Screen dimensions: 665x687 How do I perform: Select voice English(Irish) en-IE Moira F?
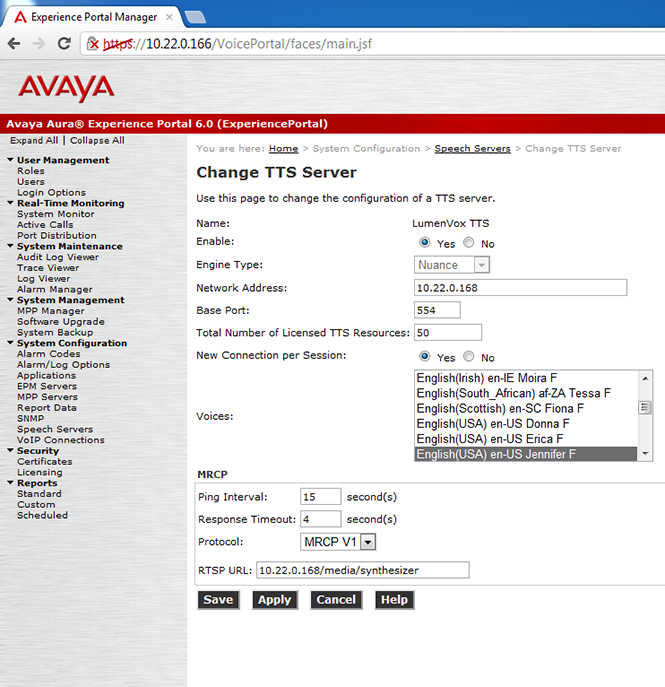(526, 378)
